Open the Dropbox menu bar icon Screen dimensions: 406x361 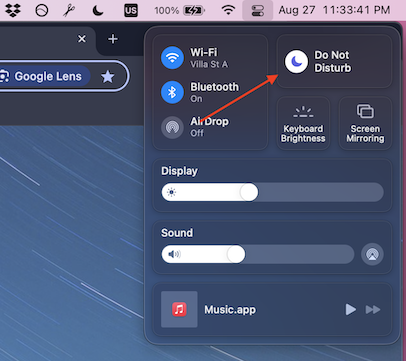13,10
